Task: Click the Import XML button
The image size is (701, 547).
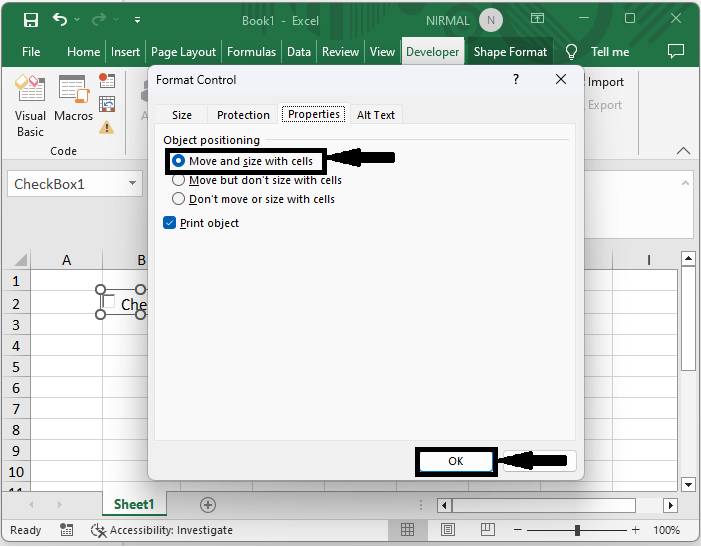Action: [605, 82]
